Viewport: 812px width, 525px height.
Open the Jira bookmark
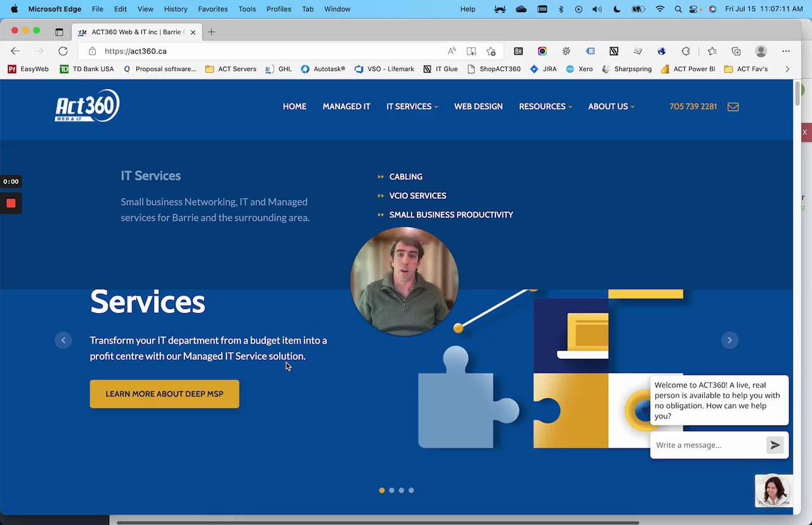(543, 69)
